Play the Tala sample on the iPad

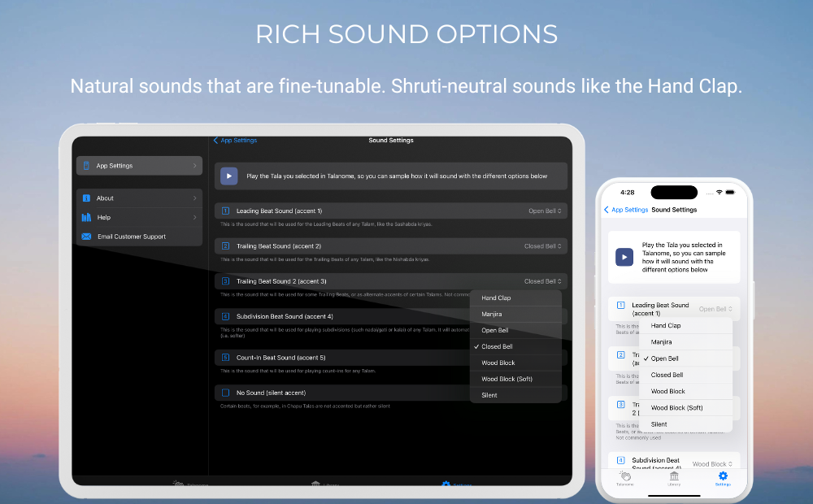tap(229, 176)
